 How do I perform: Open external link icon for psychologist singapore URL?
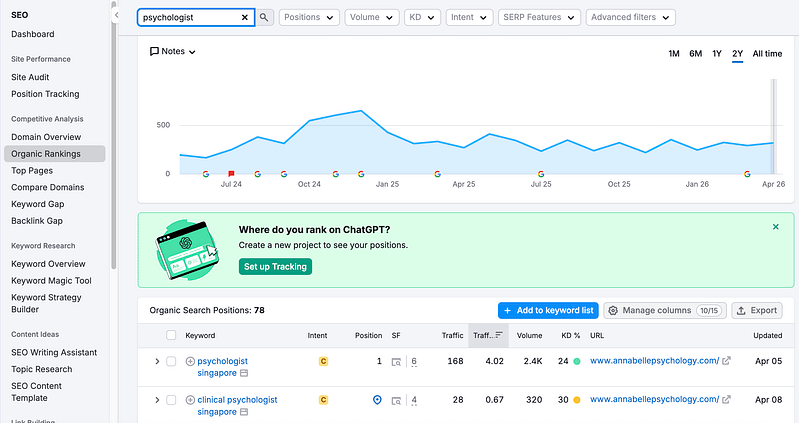click(726, 361)
